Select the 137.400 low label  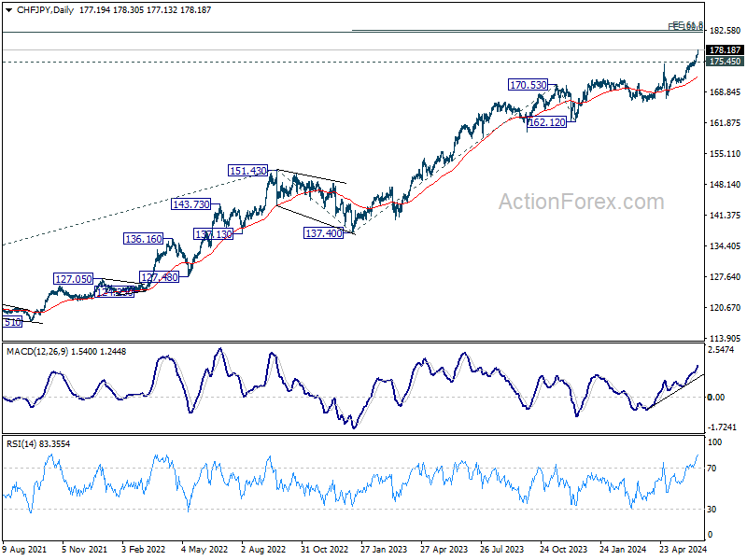[322, 232]
